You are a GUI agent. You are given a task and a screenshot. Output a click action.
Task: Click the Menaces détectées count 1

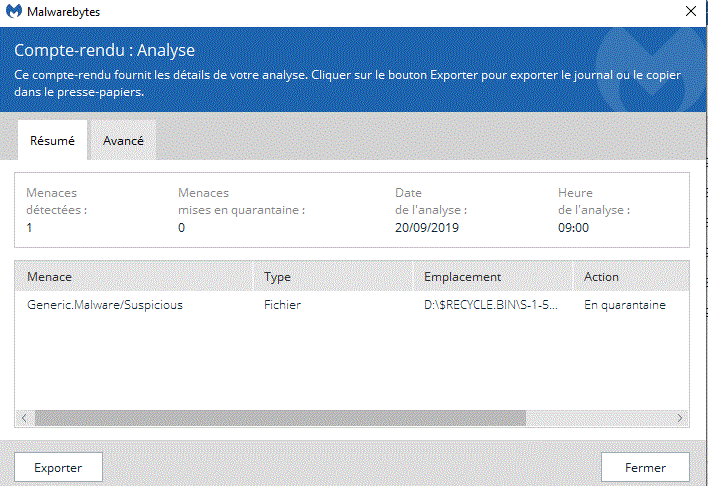pos(29,228)
